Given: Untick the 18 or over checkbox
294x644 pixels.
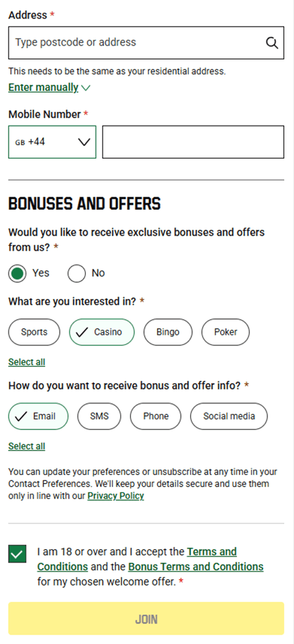Looking at the screenshot, I should coord(17,554).
